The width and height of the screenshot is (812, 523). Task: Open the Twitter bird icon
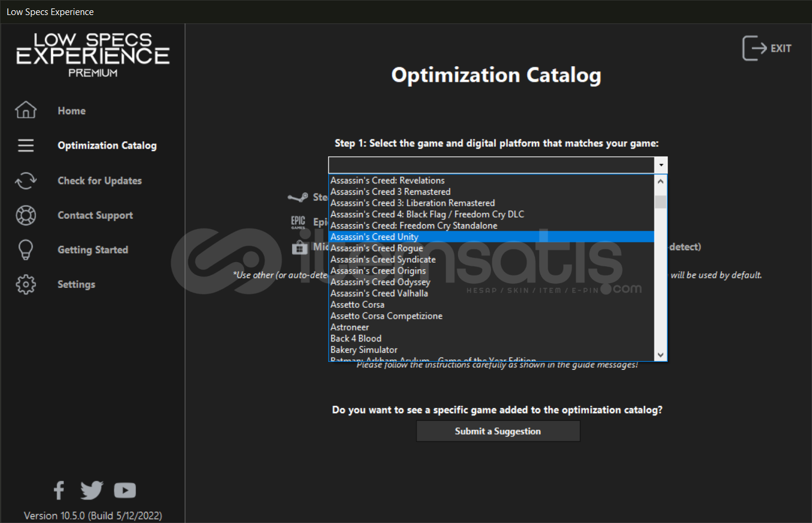pyautogui.click(x=92, y=491)
